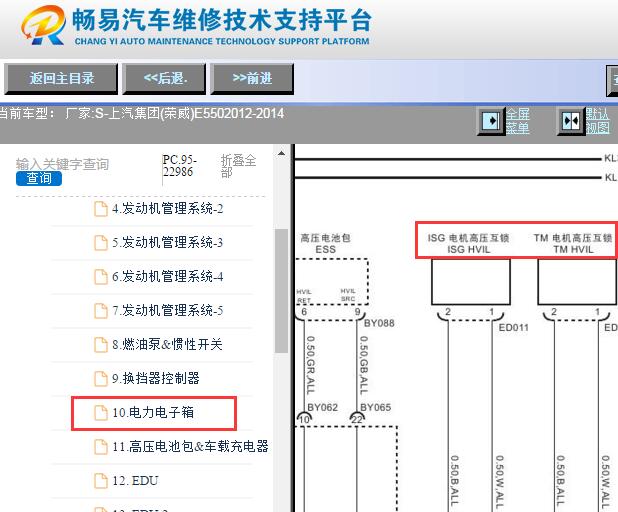Click connector label BY062
The width and height of the screenshot is (618, 512).
click(x=322, y=408)
